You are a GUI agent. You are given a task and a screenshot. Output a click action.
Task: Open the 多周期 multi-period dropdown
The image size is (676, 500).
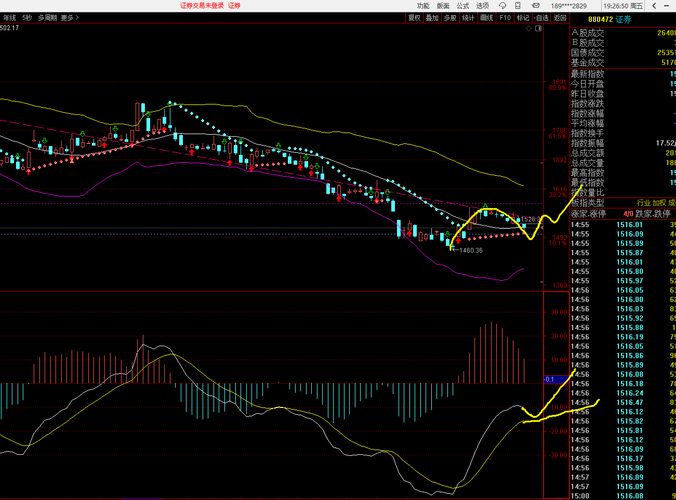pos(46,17)
